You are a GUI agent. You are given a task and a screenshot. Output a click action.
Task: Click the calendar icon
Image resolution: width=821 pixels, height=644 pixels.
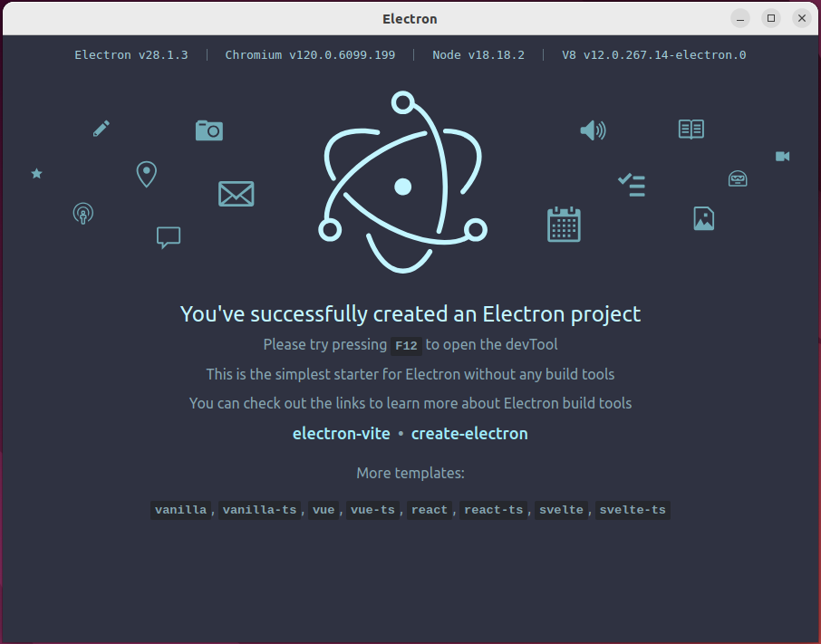564,224
